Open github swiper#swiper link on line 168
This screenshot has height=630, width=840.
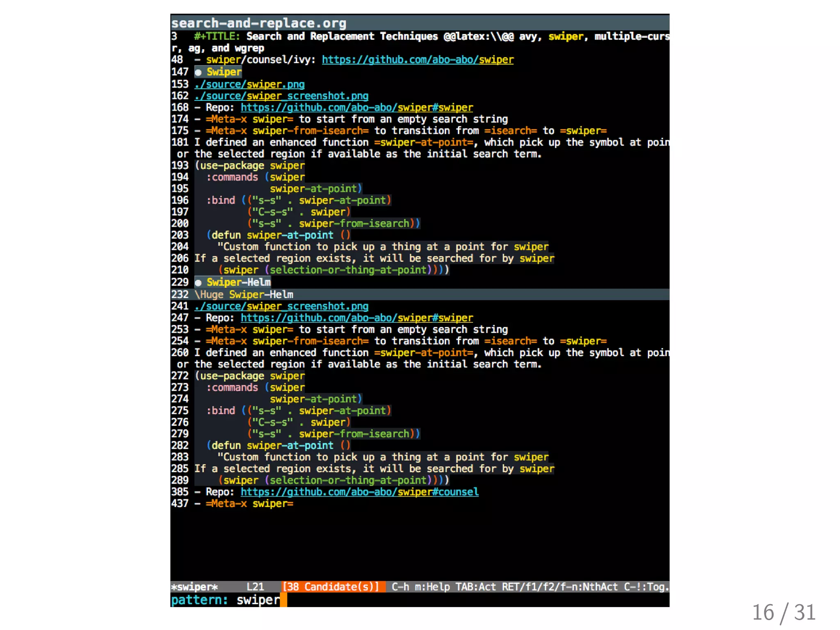pyautogui.click(x=356, y=108)
